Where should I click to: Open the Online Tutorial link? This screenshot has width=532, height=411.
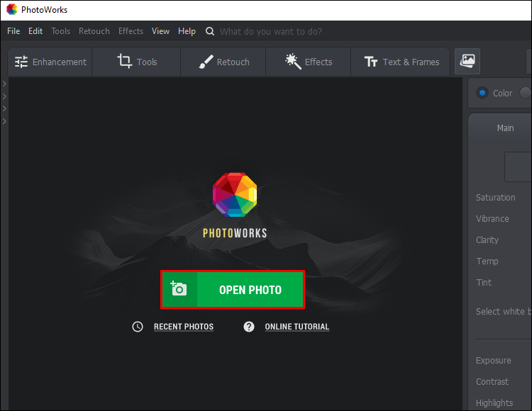[x=297, y=327]
